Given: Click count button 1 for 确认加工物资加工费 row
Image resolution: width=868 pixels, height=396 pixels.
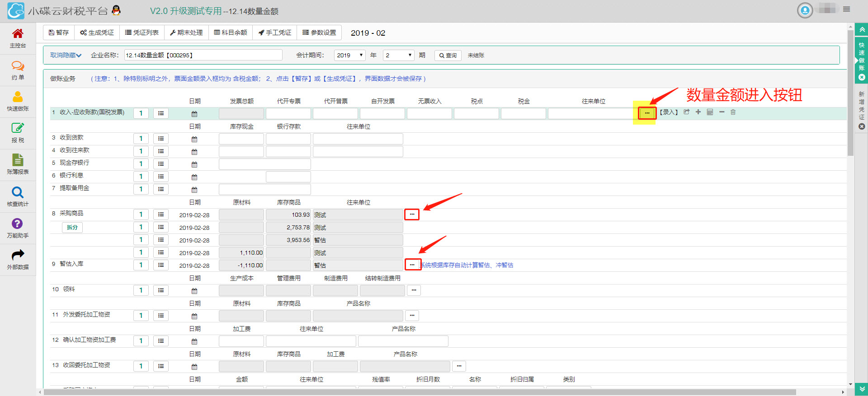Looking at the screenshot, I should pos(141,341).
